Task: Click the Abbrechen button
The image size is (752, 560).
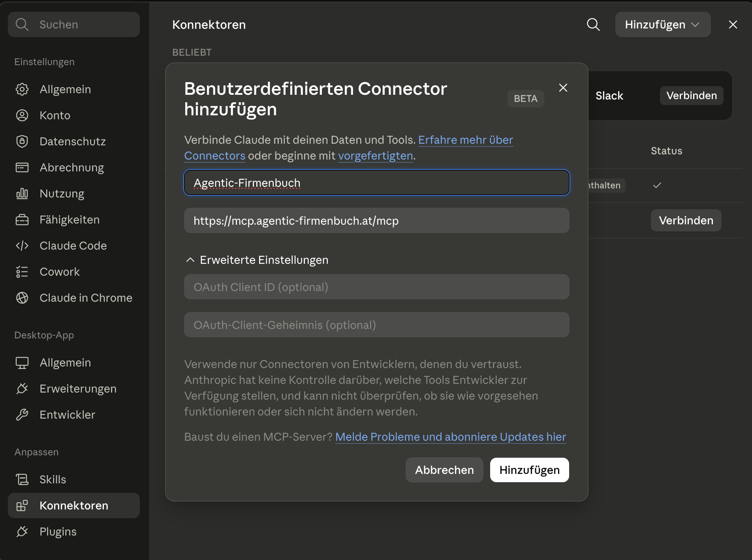Action: tap(444, 470)
